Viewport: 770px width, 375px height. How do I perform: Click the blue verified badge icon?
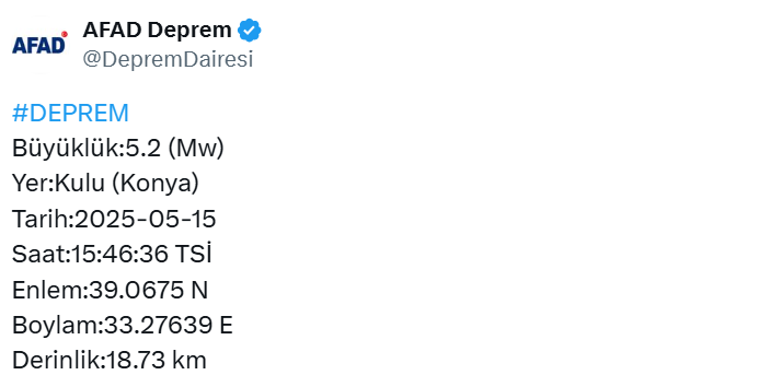249,30
